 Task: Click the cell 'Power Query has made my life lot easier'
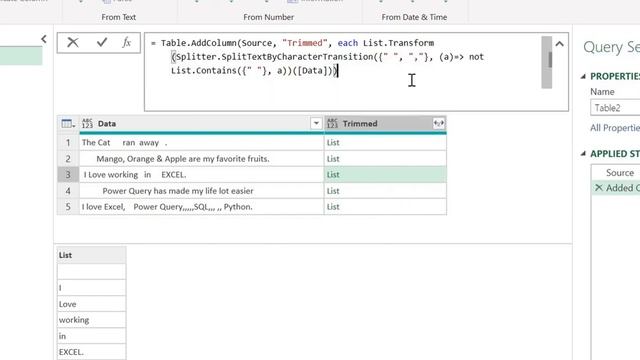tap(201, 191)
